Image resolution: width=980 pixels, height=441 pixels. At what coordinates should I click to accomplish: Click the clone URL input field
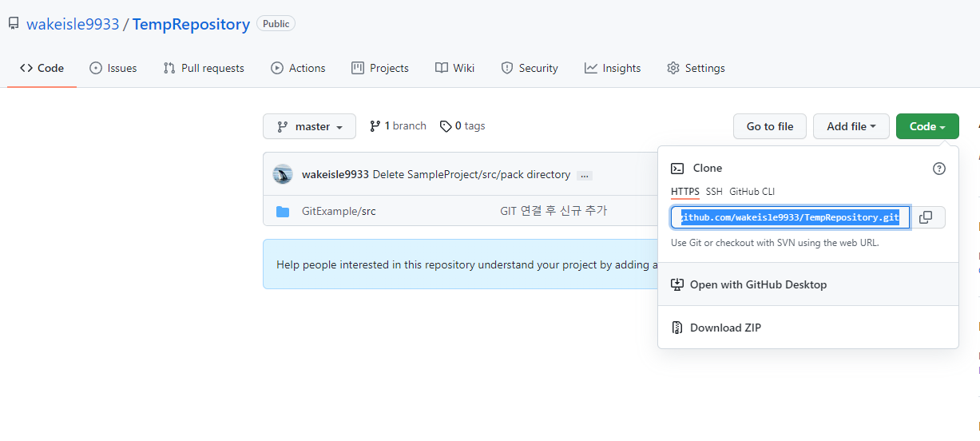(791, 217)
